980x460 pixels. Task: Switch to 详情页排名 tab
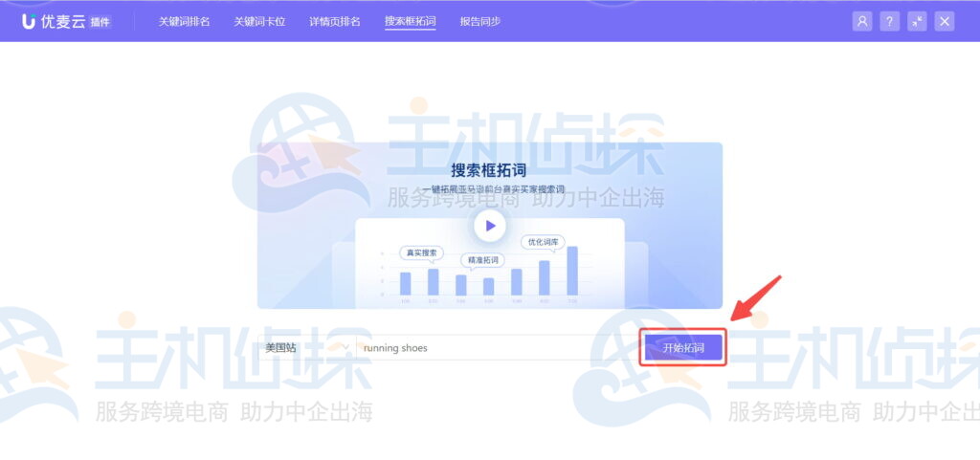point(334,22)
